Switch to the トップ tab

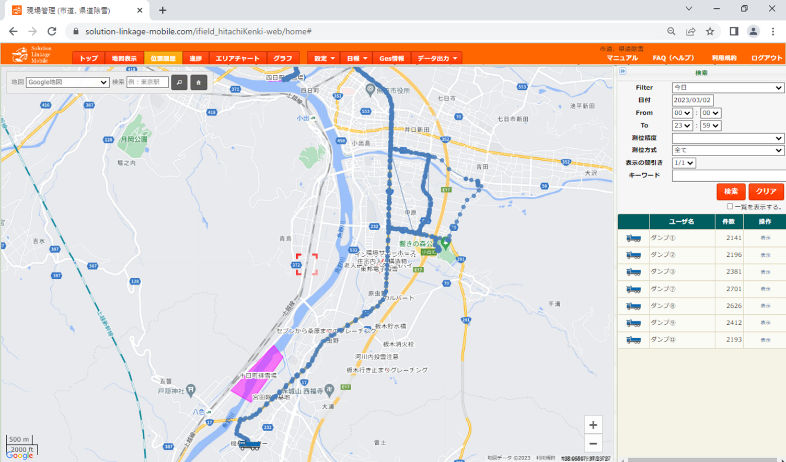pos(88,58)
